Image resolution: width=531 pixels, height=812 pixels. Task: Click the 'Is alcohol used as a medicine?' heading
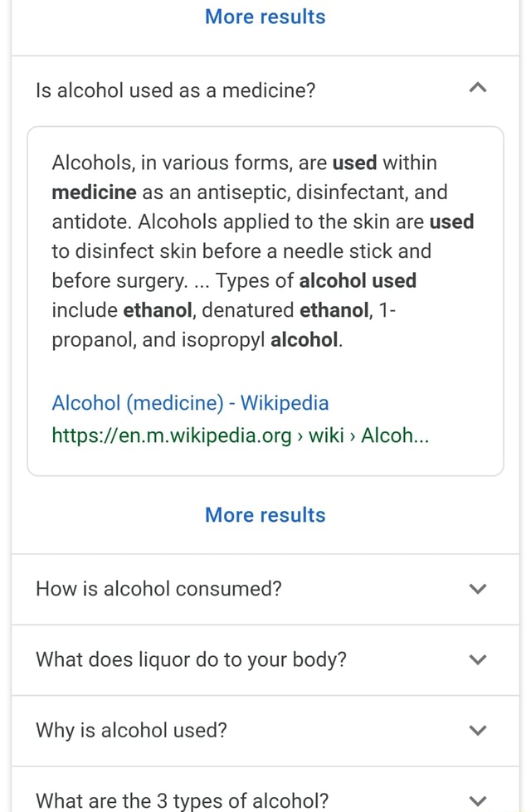tap(174, 90)
